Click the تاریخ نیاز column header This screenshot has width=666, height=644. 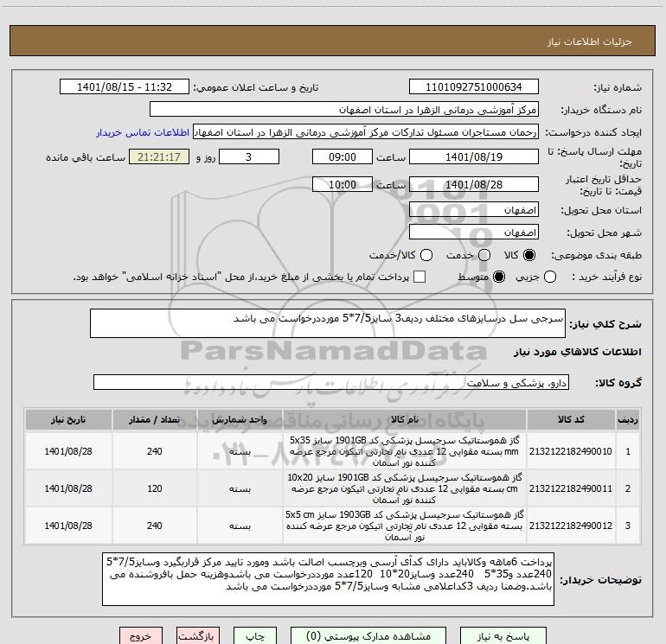[x=68, y=419]
